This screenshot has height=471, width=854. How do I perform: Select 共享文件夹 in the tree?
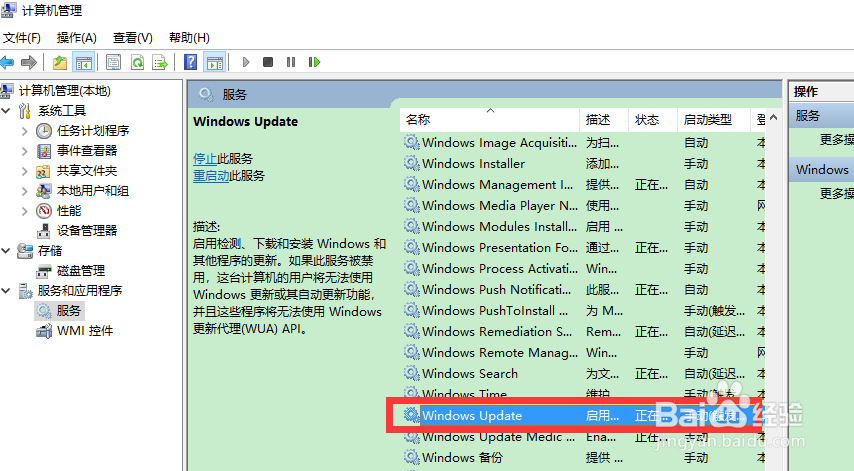click(87, 171)
